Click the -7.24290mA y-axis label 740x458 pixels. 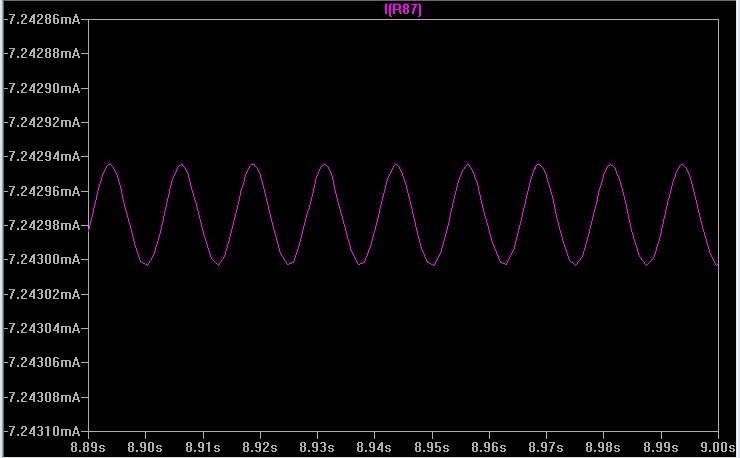[x=42, y=88]
